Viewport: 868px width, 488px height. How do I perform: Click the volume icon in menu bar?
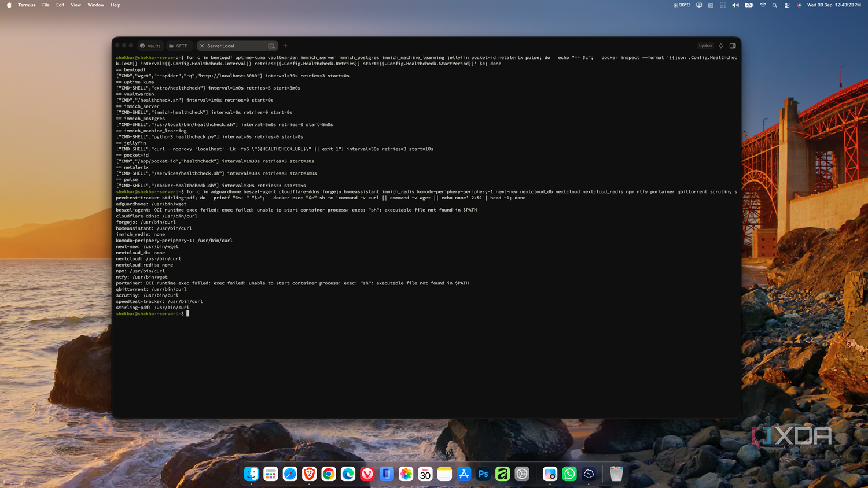[x=735, y=5]
